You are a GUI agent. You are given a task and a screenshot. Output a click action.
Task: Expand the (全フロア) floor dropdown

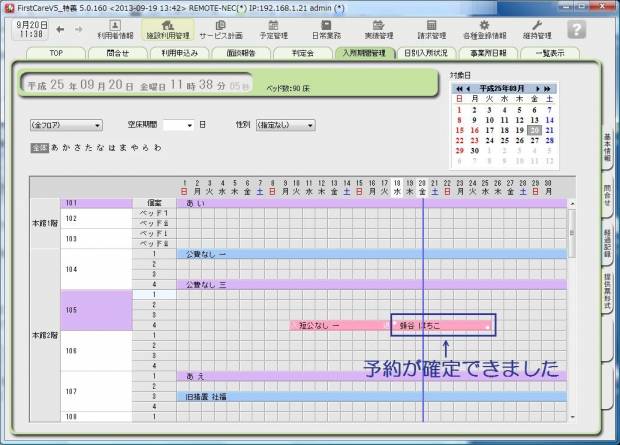[x=66, y=125]
